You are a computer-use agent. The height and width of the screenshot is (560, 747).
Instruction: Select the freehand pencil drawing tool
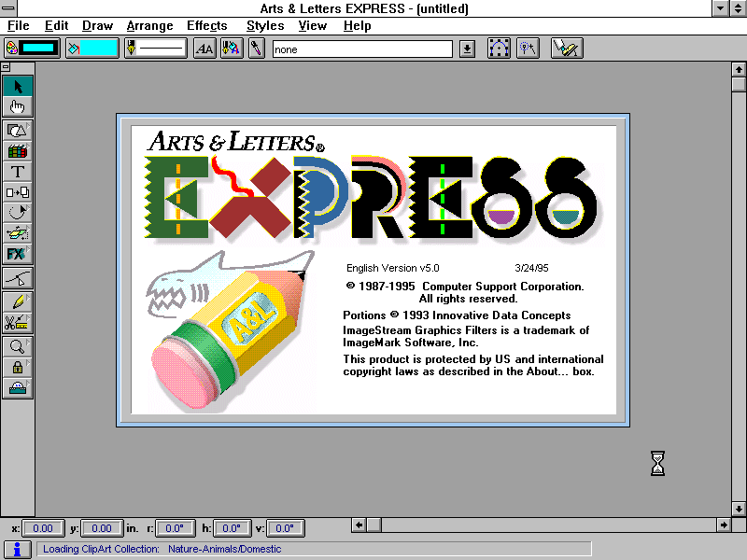pyautogui.click(x=18, y=301)
